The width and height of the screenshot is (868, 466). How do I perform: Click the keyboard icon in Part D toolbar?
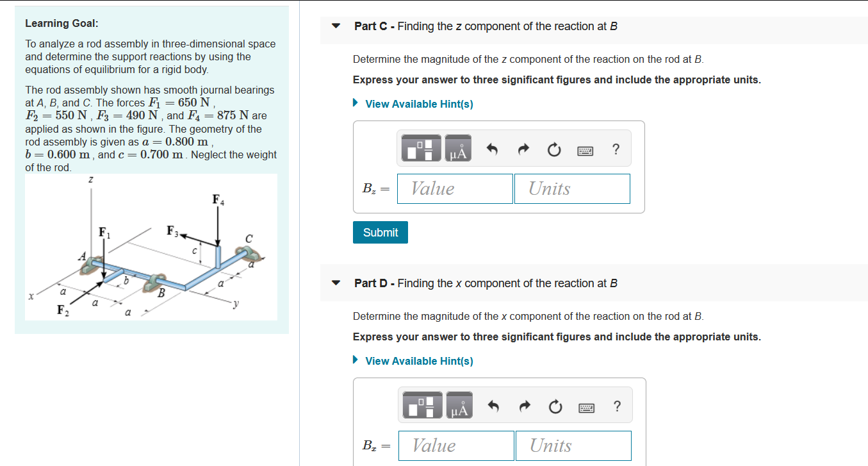[x=586, y=406]
